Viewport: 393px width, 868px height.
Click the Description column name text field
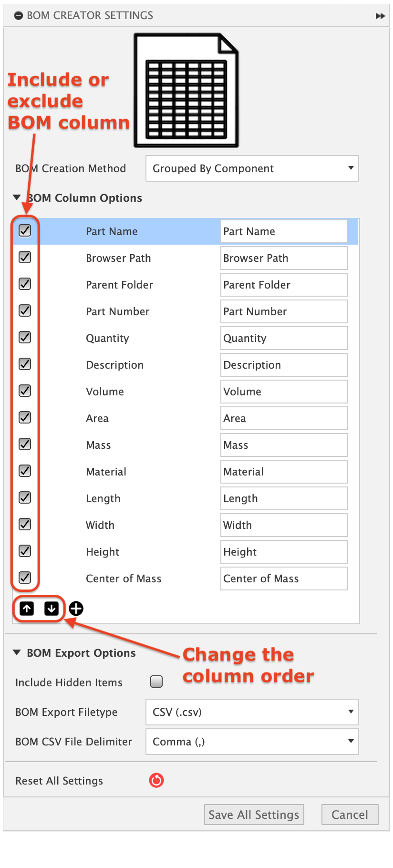coord(284,365)
